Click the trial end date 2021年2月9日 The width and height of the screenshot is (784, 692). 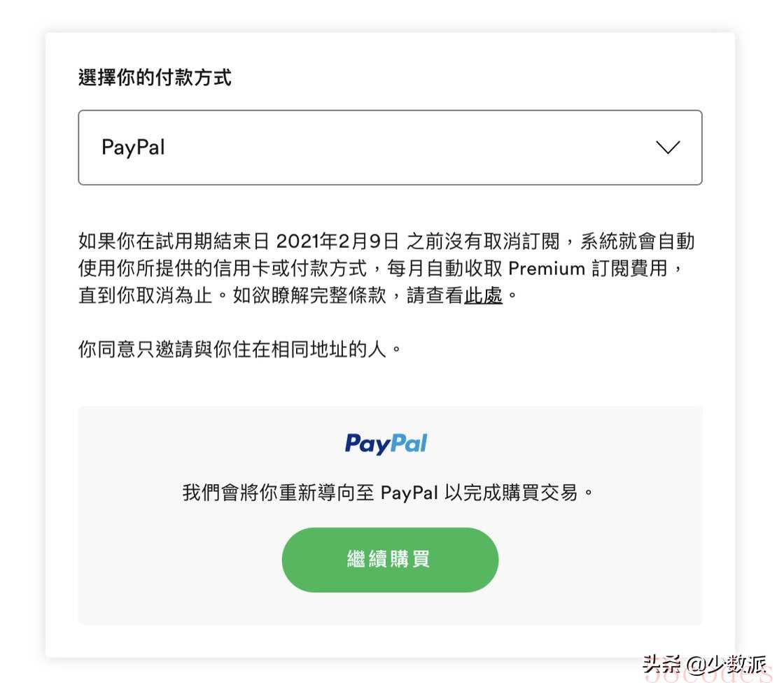pos(337,241)
